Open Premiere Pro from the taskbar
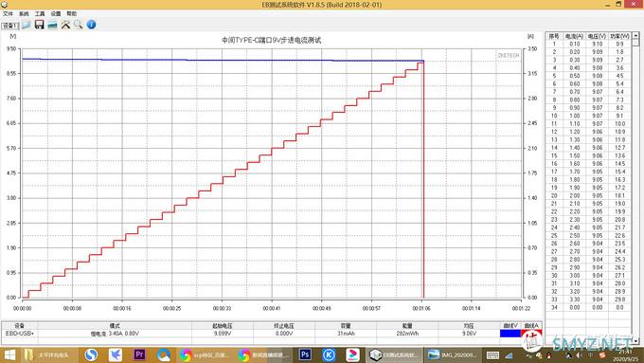The height and width of the screenshot is (363, 644). pos(139,354)
